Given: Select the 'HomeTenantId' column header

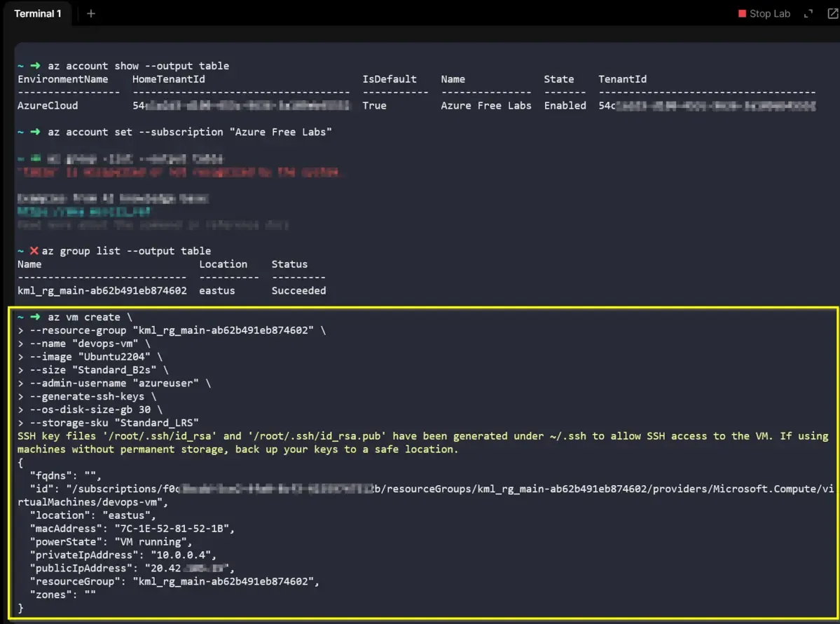Looking at the screenshot, I should coord(169,79).
